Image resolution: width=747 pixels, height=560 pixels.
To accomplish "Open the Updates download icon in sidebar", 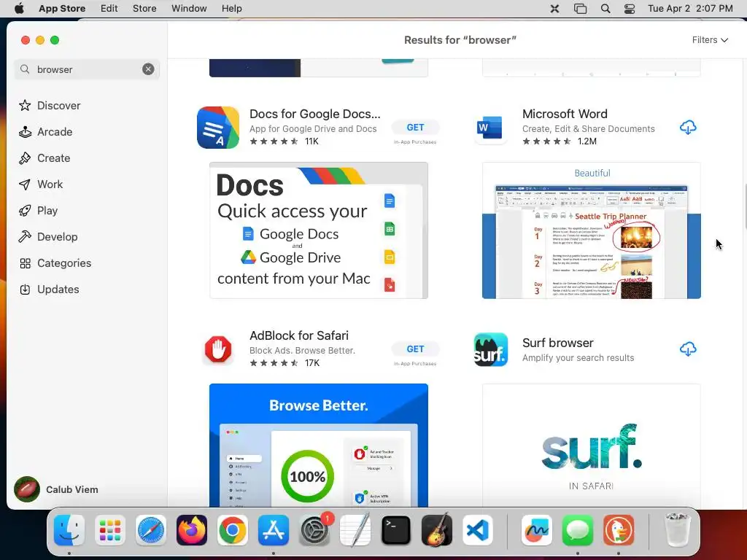I will [25, 289].
